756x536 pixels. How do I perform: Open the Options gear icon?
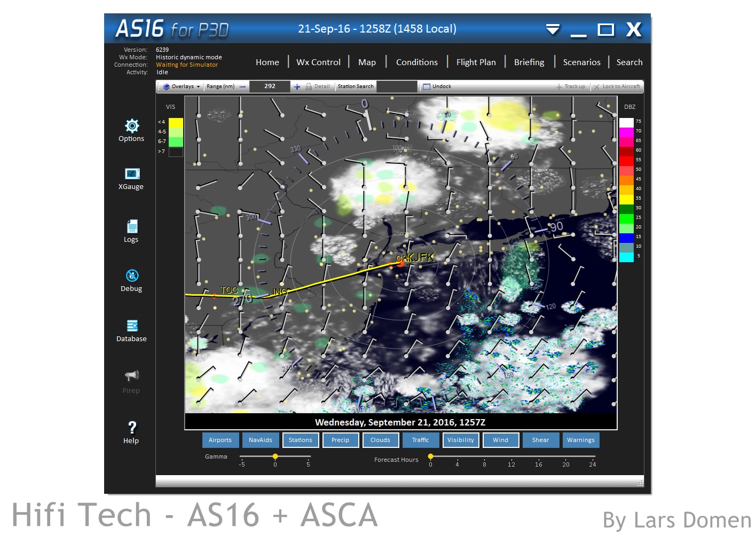(x=132, y=126)
